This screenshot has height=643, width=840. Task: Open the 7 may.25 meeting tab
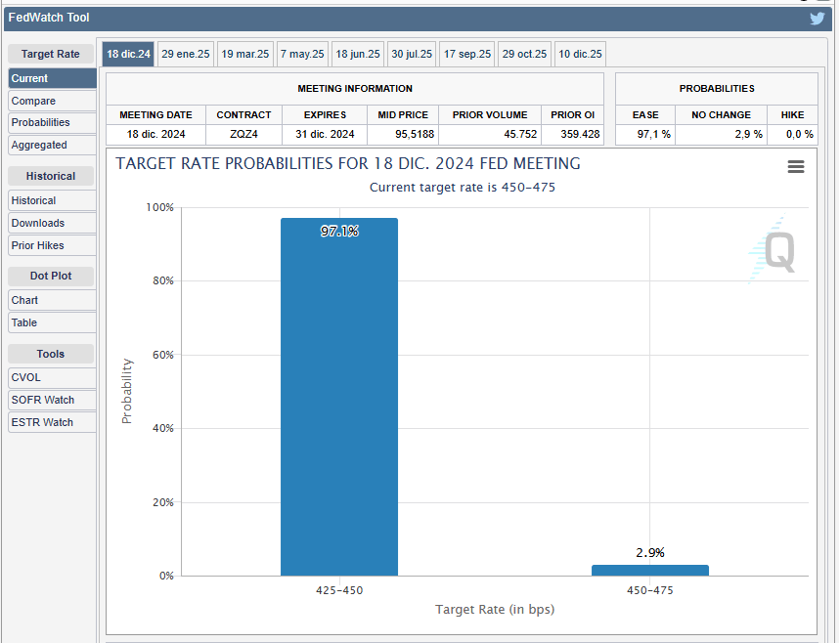302,54
